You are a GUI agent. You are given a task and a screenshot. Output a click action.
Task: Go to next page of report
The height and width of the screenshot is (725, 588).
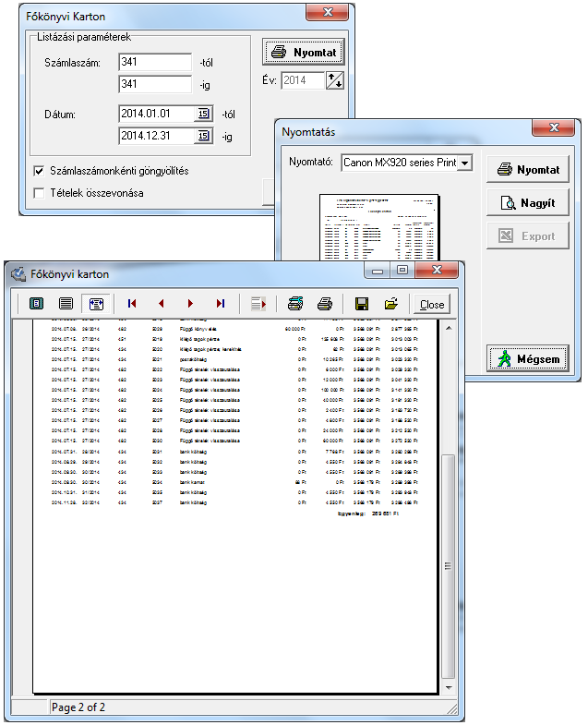(190, 304)
